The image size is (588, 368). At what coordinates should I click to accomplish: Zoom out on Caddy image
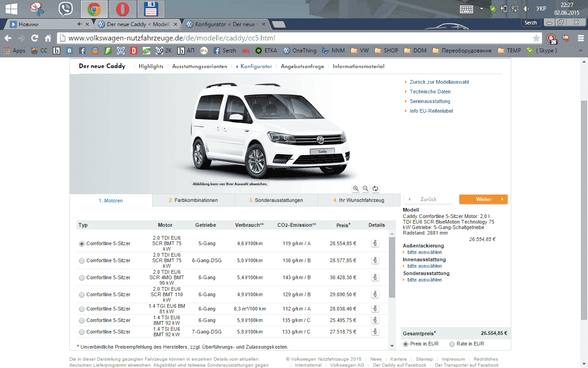[x=366, y=189]
